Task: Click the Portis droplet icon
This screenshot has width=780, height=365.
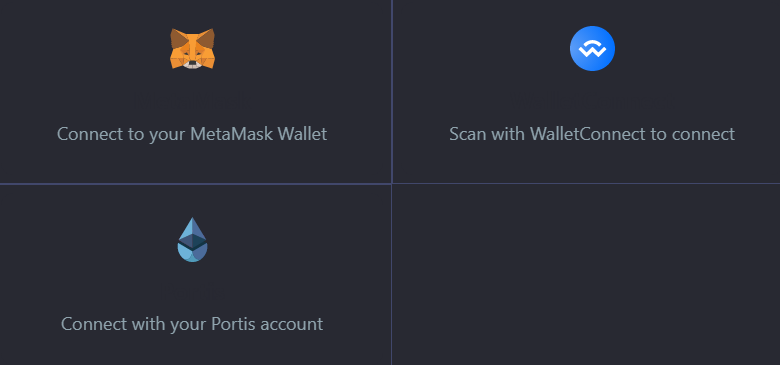Action: pos(193,240)
